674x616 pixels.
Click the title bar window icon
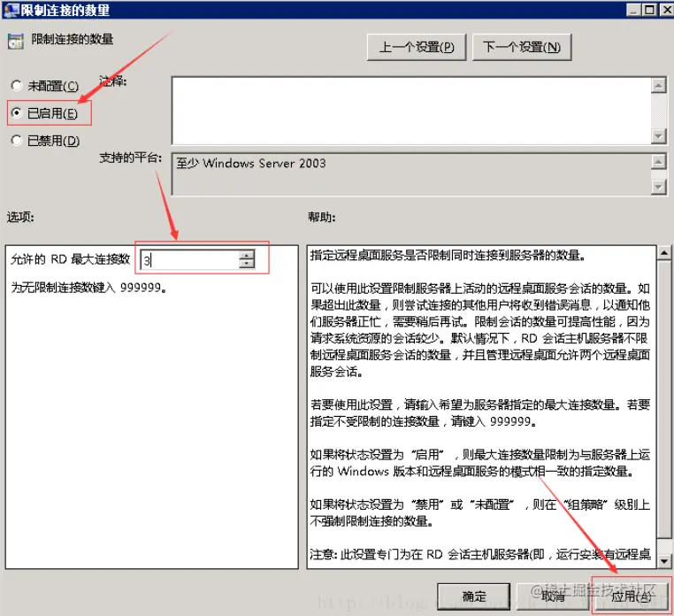[x=11, y=10]
